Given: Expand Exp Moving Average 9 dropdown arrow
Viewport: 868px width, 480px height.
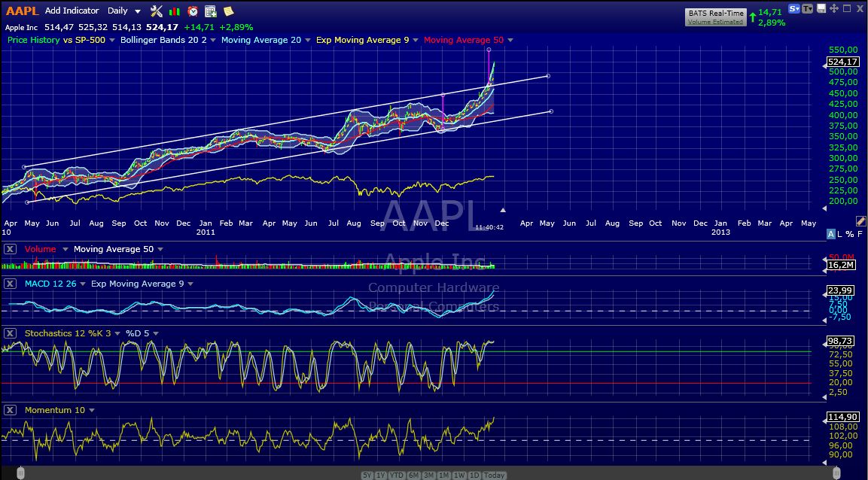Looking at the screenshot, I should tap(415, 41).
